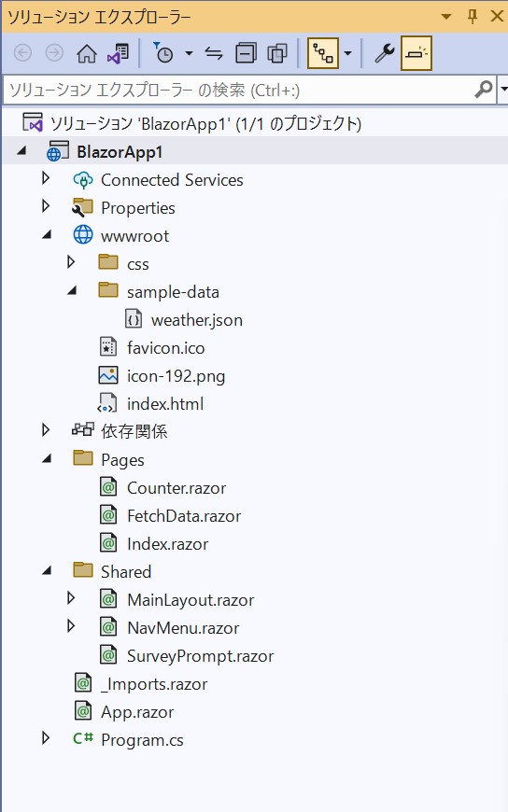Click the Forward navigation arrow in toolbar

pos(54,53)
